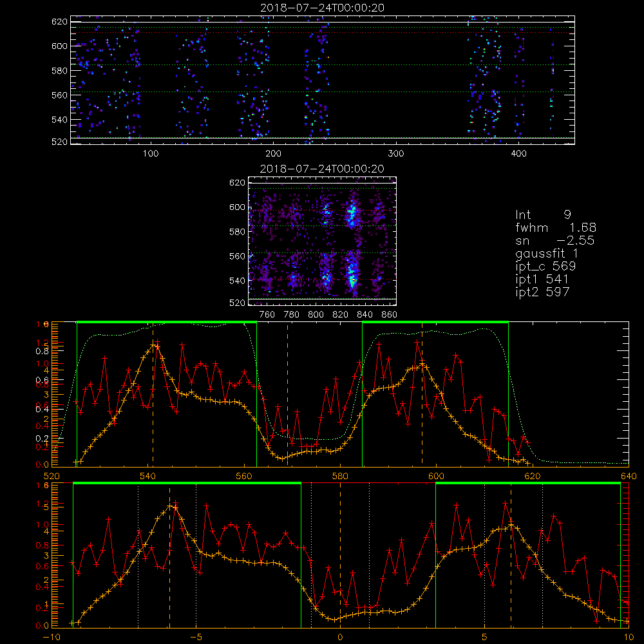Click y-axis label '620' of the top plot
This screenshot has width=644, height=644.
point(59,21)
